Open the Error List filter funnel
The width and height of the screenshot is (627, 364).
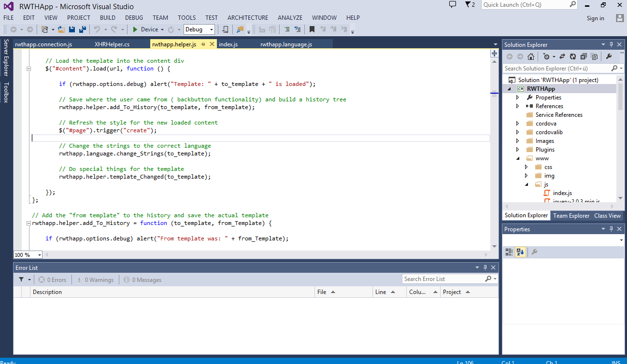pyautogui.click(x=21, y=280)
